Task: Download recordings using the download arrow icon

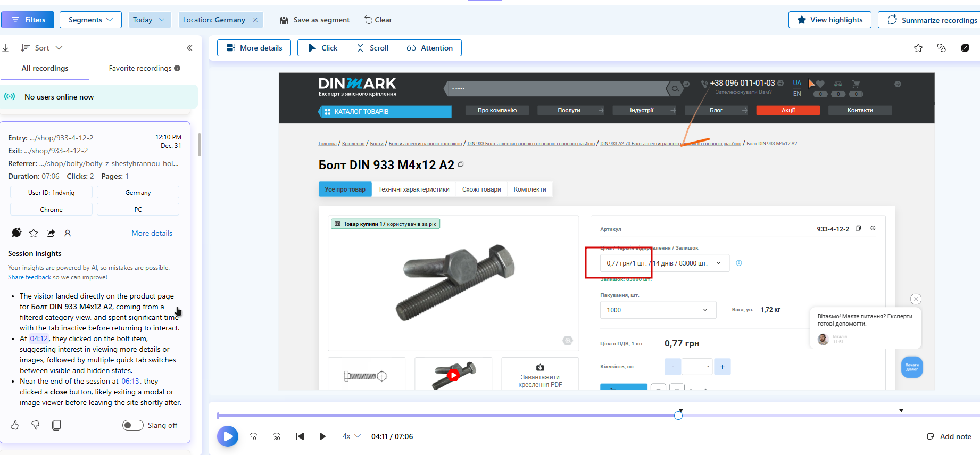Action: pos(5,48)
